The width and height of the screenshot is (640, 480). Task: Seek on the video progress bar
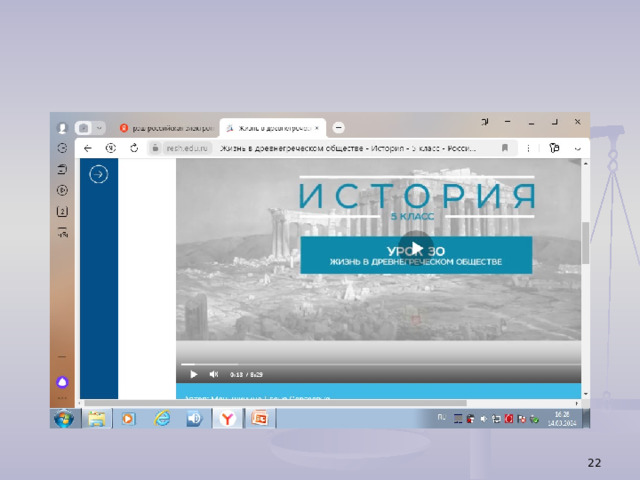[x=380, y=364]
